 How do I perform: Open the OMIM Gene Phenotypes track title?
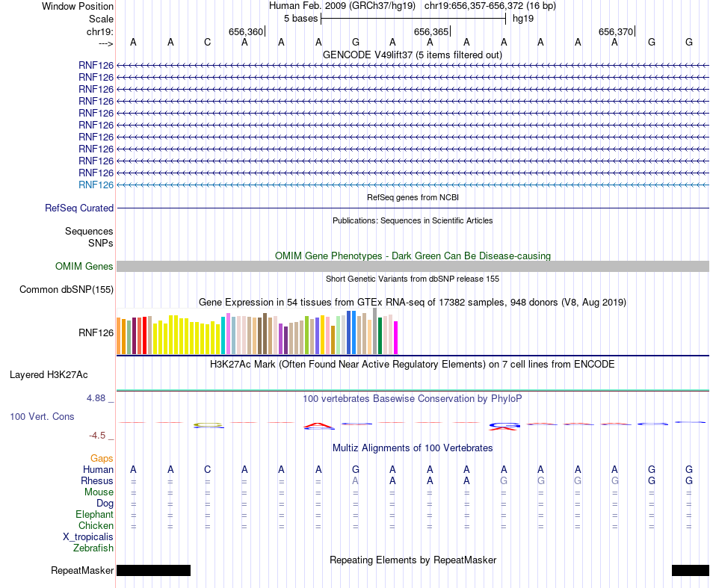[413, 256]
